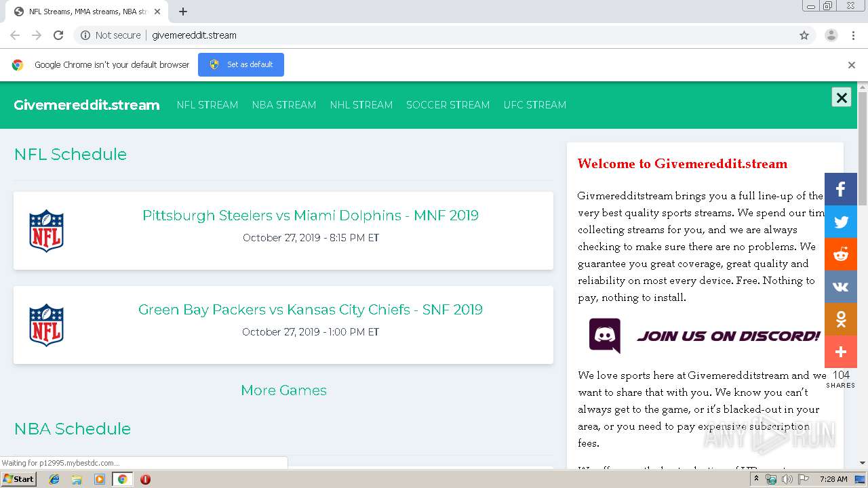
Task: Reload the current page
Action: coord(58,35)
